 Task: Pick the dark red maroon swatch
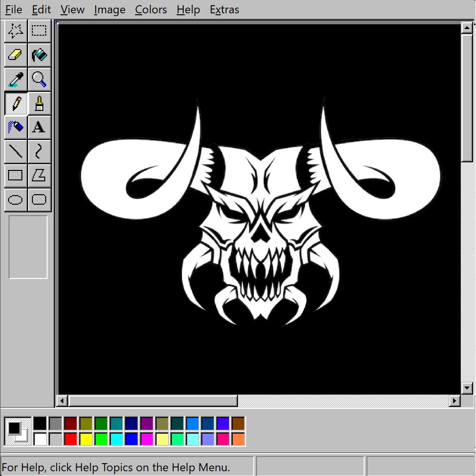click(70, 424)
